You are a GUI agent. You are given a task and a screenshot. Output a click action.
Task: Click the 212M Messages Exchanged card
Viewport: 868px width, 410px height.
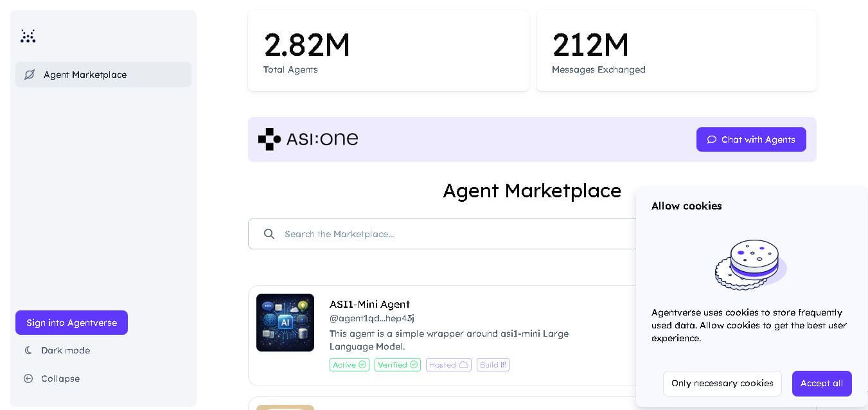(x=677, y=51)
